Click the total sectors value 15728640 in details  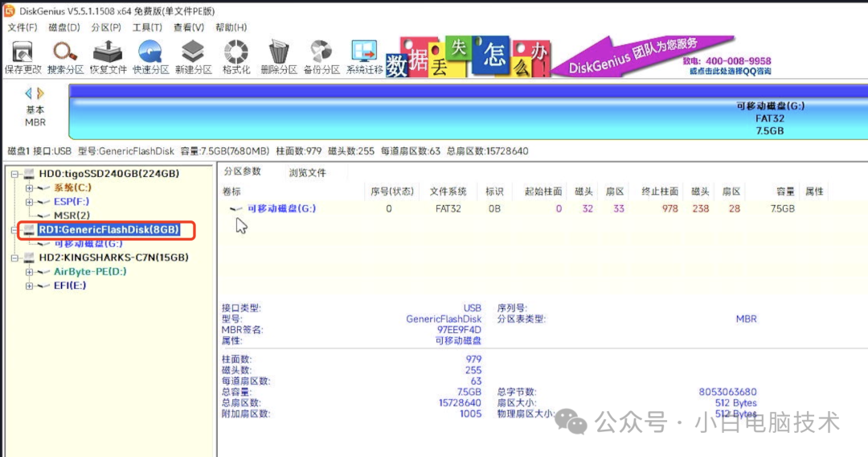[x=460, y=403]
